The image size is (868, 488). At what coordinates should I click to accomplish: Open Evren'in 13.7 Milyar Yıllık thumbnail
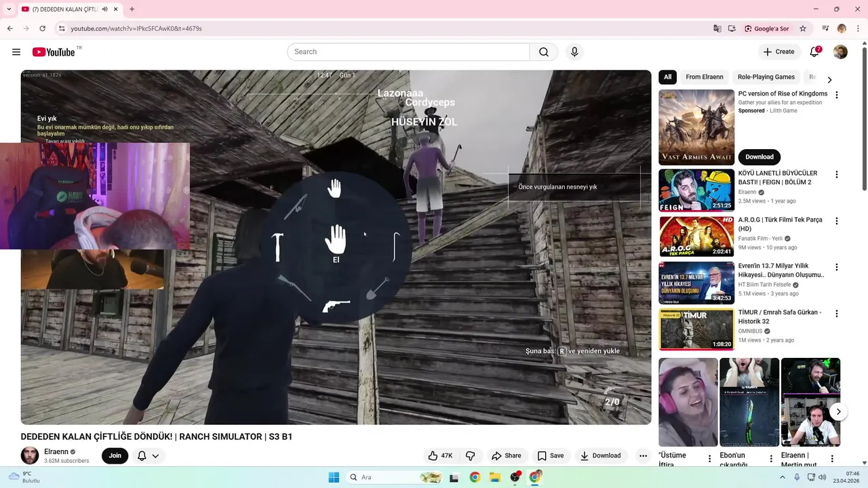[696, 283]
